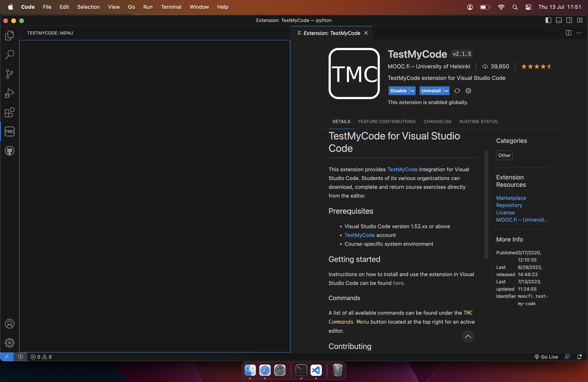Toggle the primary sidebar visibility
Viewport: 588px width, 382px height.
coord(548,20)
